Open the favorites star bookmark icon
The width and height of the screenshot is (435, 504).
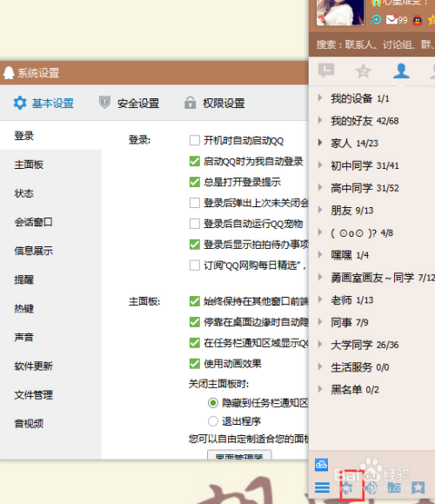(x=418, y=487)
